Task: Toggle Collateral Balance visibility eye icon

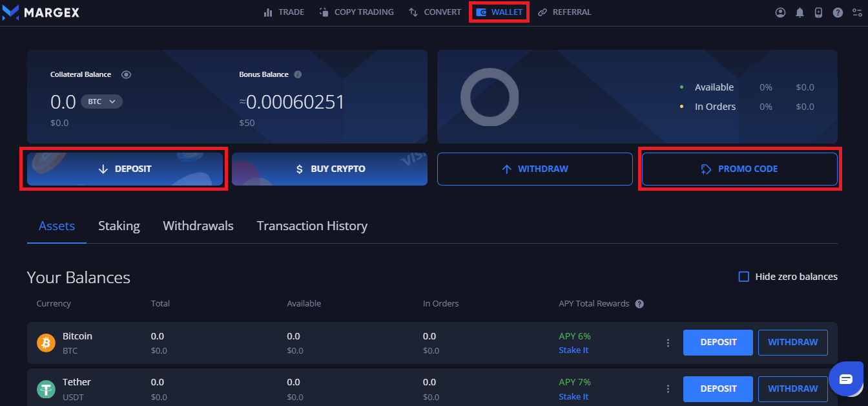Action: 127,74
